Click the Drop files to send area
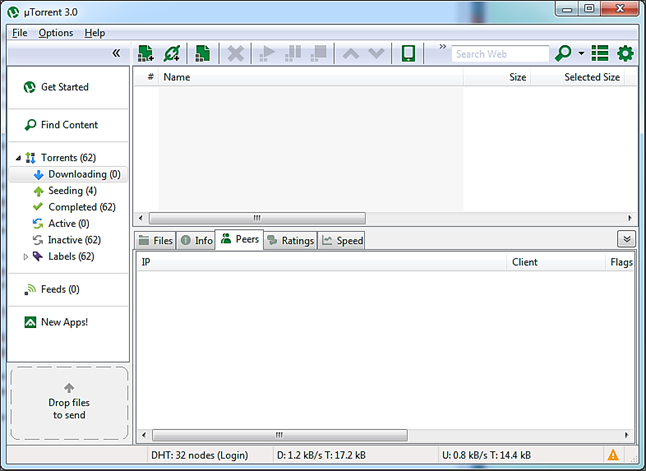Screen dimensions: 646x471 (69, 403)
